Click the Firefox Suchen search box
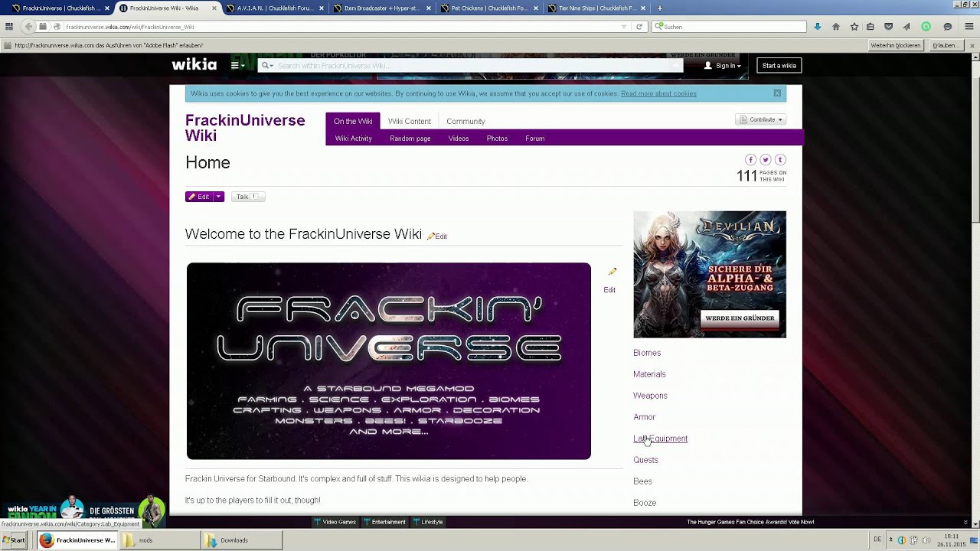 (729, 27)
